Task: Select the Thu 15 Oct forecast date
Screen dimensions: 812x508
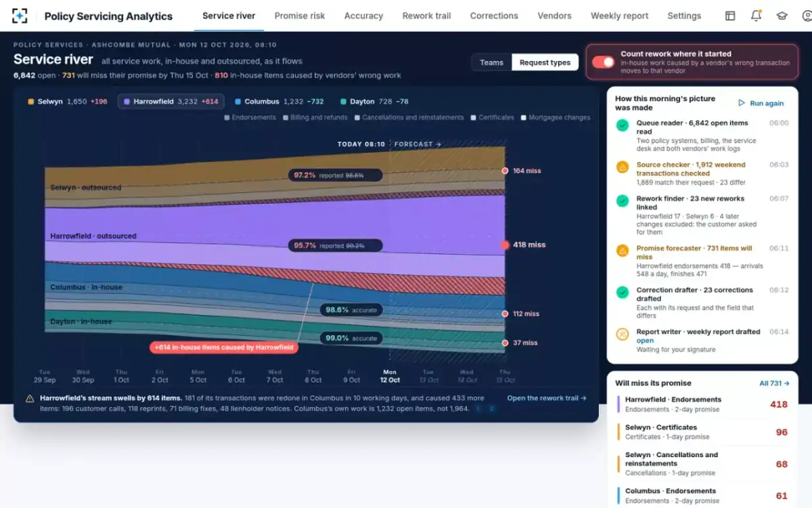Action: (x=505, y=376)
